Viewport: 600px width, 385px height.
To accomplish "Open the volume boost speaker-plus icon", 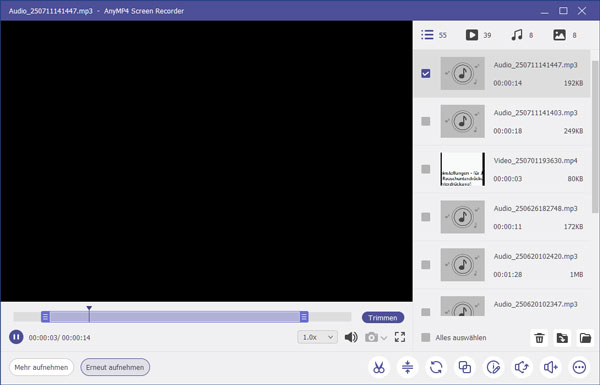I will pos(551,367).
